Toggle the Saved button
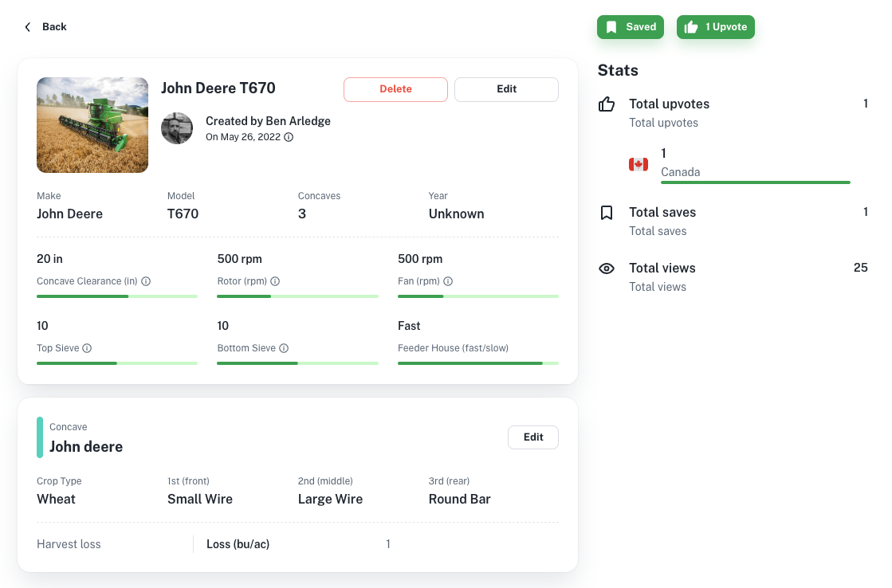This screenshot has height=588, width=892. tap(631, 27)
